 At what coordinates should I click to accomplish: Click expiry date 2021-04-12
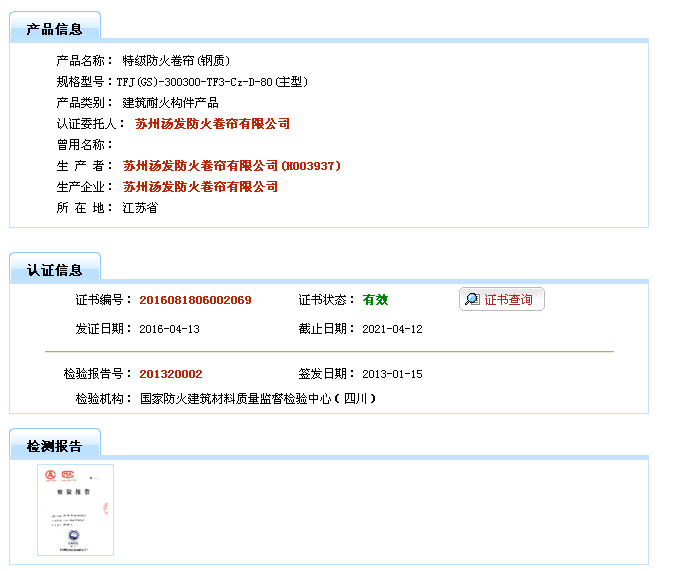coord(392,329)
